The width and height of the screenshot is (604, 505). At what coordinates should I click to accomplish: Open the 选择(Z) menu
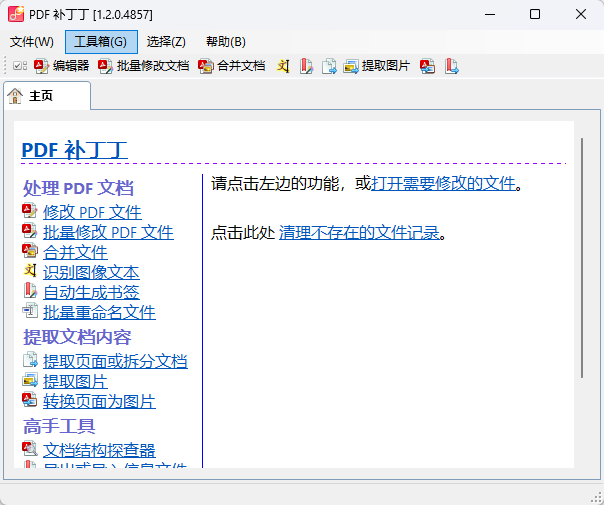coord(166,42)
